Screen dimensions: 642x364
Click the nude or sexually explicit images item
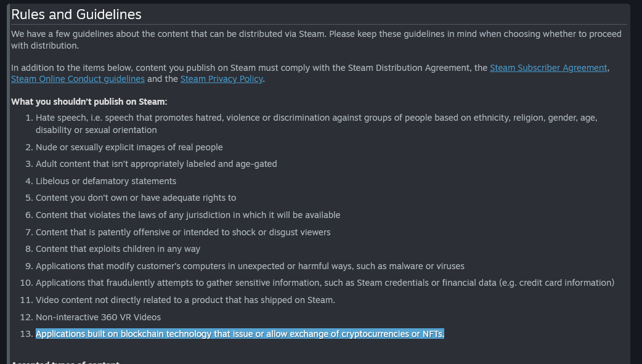click(129, 147)
